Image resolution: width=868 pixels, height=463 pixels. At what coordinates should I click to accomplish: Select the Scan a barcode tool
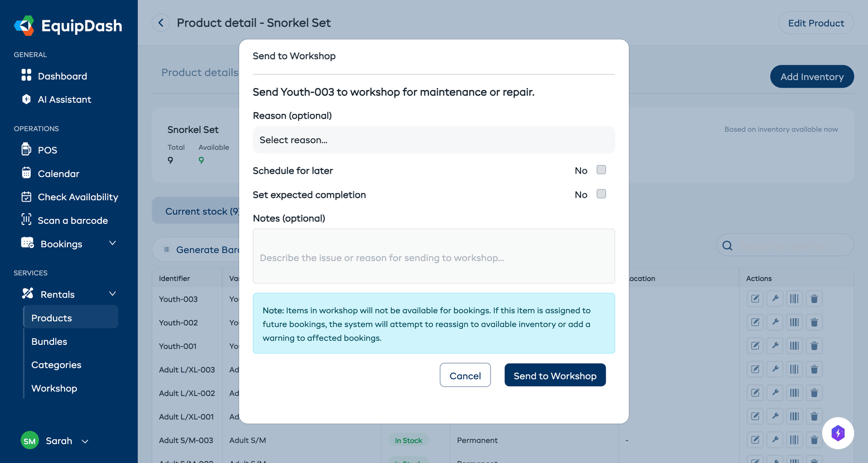(x=72, y=220)
